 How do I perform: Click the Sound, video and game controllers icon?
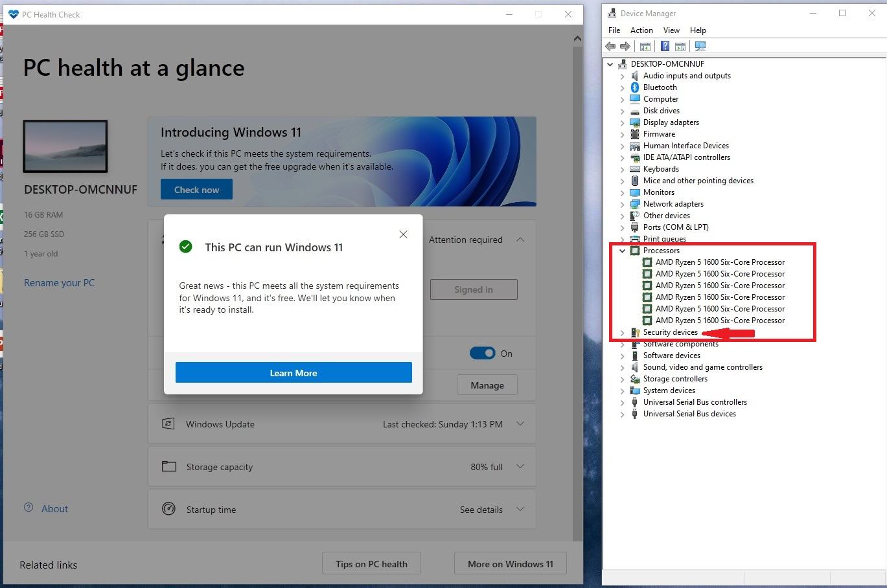click(x=635, y=367)
